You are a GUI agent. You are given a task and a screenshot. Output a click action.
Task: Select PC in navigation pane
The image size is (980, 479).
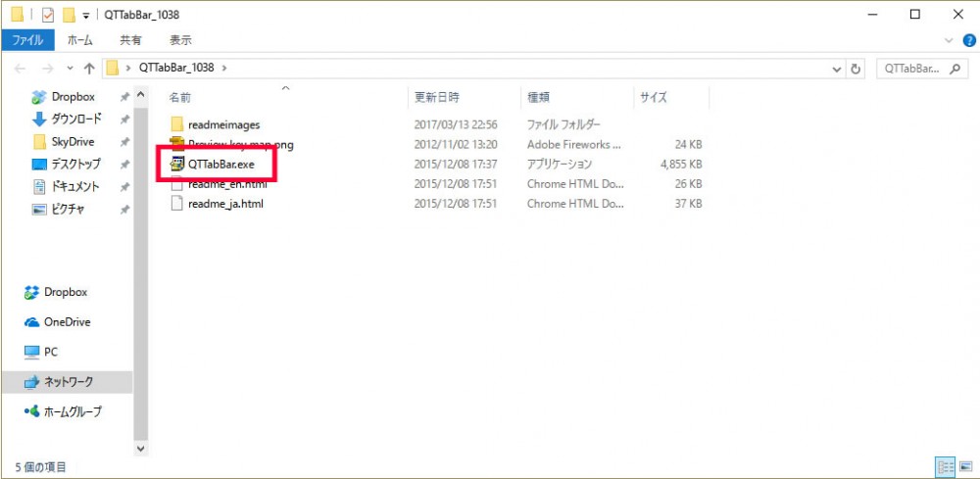(x=51, y=353)
